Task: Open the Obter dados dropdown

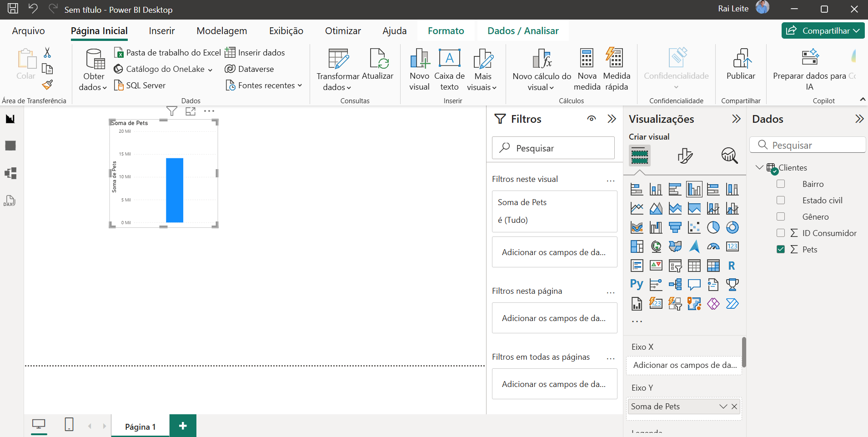Action: tap(93, 82)
